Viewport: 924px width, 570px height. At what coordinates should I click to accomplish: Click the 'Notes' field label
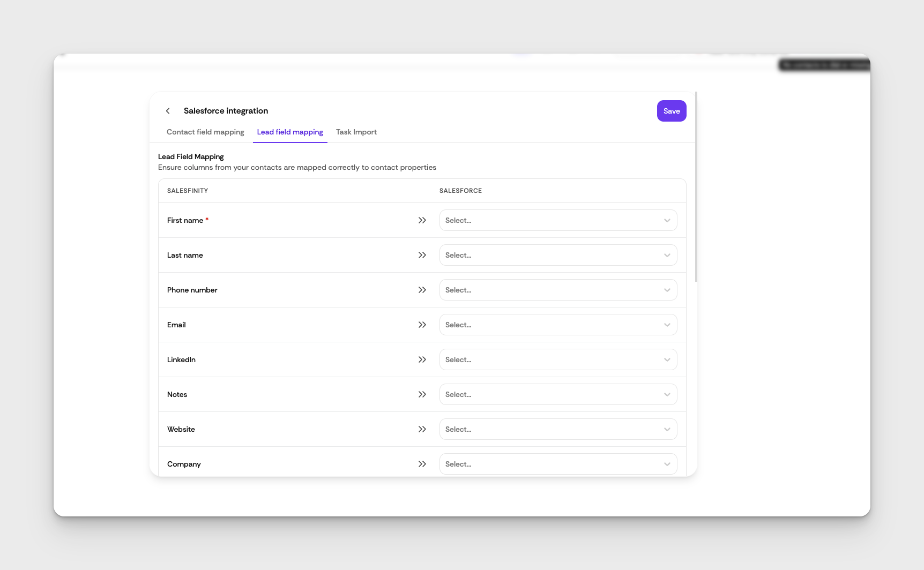point(177,394)
